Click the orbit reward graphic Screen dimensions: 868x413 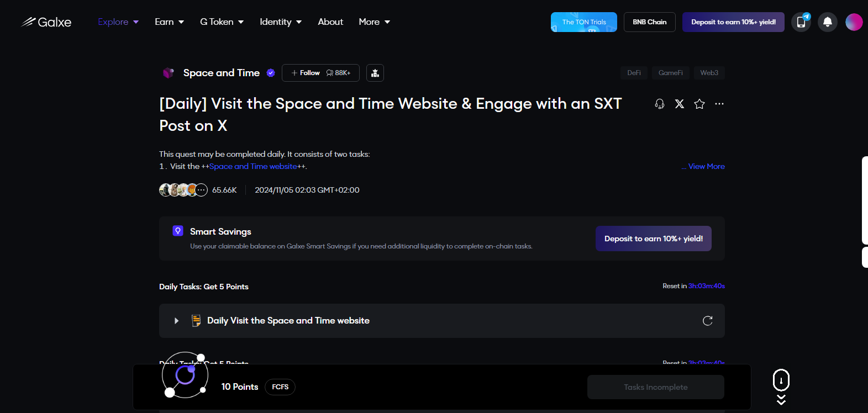pyautogui.click(x=185, y=375)
